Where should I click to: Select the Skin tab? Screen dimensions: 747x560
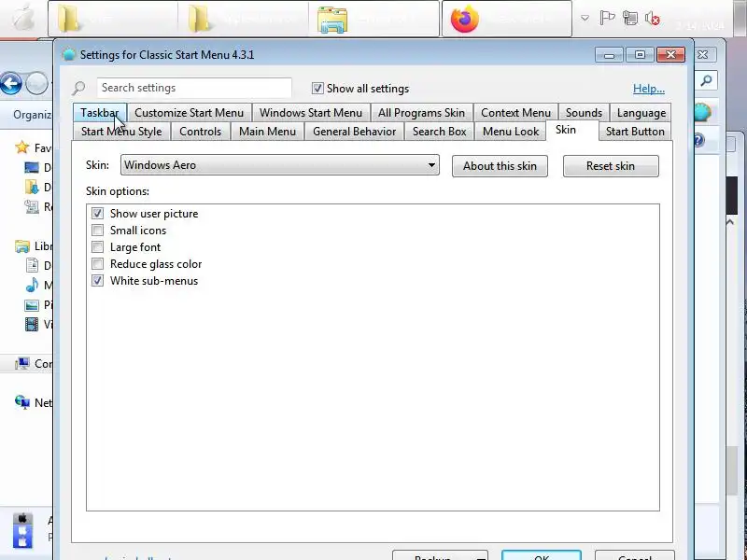click(571, 130)
